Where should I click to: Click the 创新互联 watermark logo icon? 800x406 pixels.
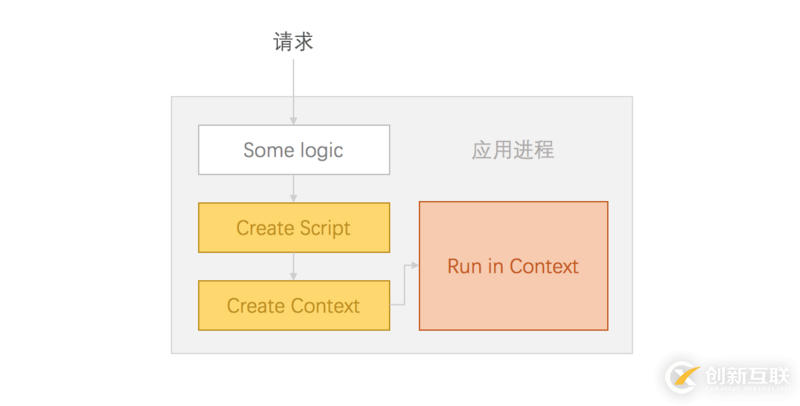pos(685,378)
